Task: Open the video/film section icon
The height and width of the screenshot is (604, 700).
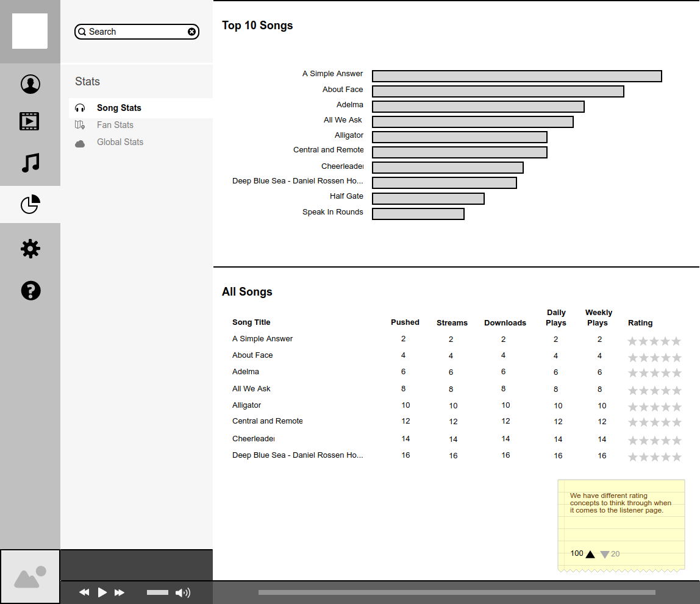Action: click(x=29, y=121)
